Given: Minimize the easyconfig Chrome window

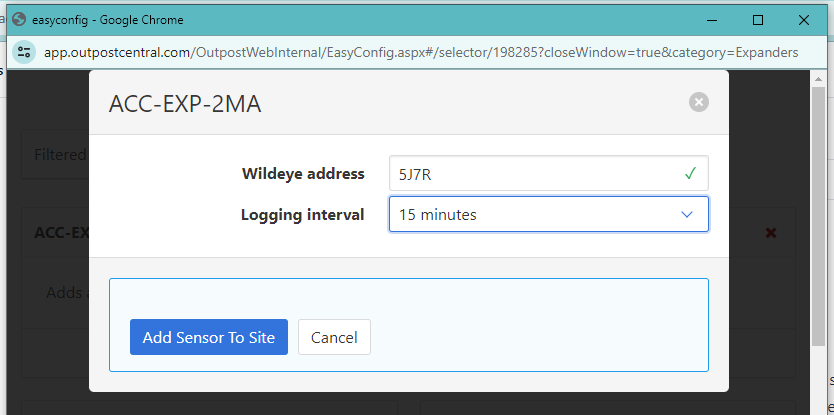Looking at the screenshot, I should tap(712, 20).
